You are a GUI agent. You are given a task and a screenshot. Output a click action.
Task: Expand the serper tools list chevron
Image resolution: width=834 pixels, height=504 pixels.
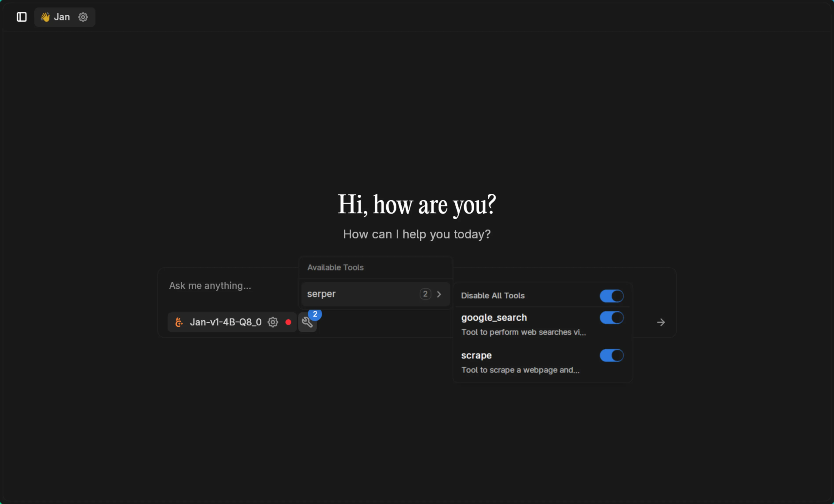tap(439, 294)
